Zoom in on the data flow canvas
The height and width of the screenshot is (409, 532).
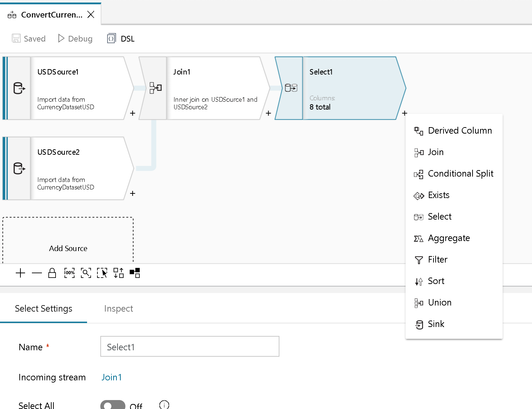[x=20, y=273]
